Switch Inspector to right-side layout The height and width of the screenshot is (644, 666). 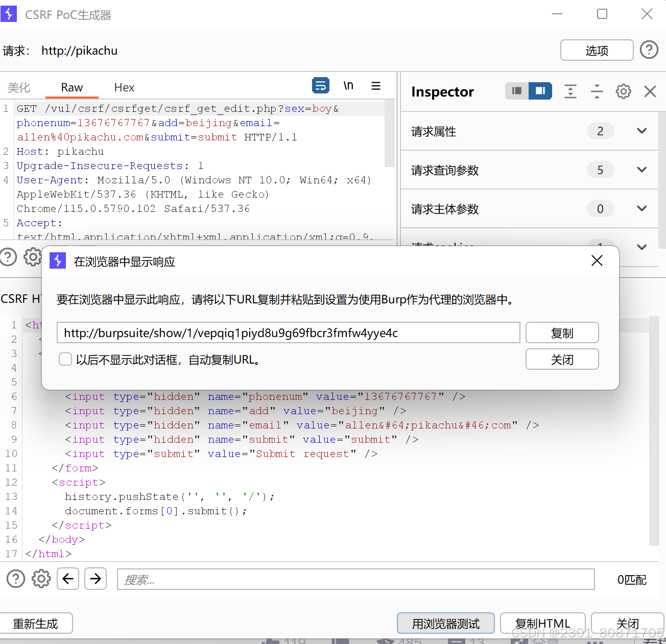pos(540,91)
